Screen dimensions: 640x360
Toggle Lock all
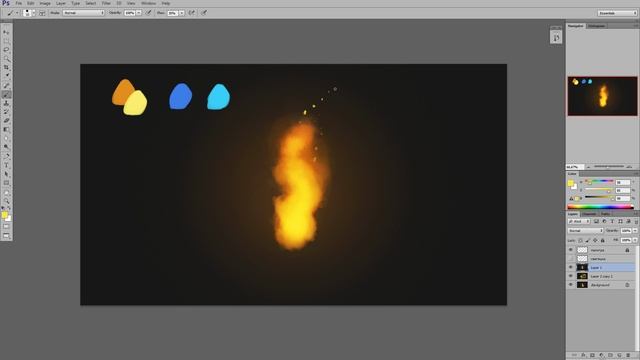tap(602, 240)
